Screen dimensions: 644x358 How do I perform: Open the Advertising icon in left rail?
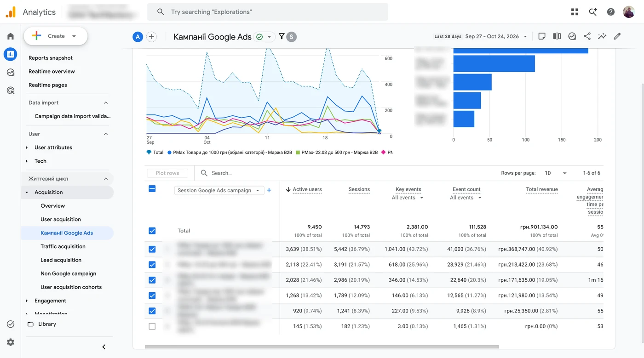pos(11,90)
